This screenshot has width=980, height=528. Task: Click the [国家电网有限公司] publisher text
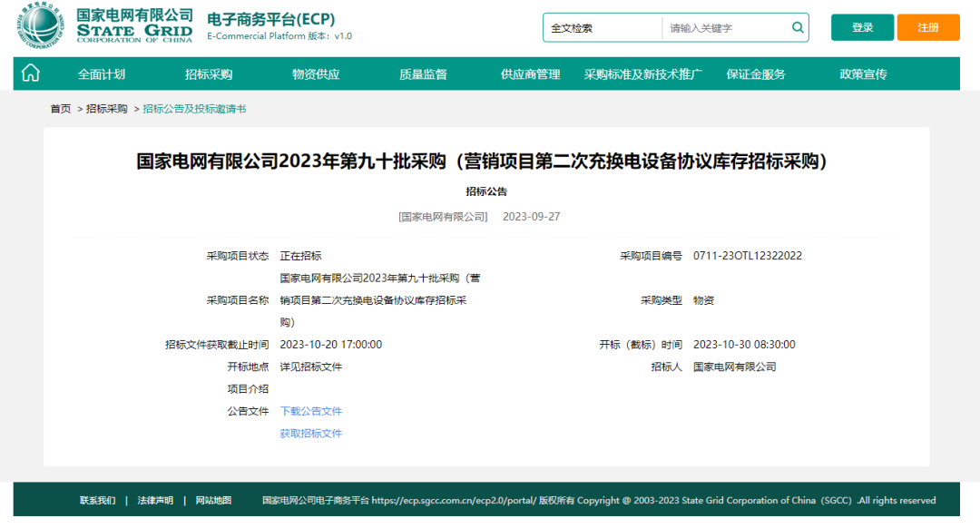pyautogui.click(x=443, y=217)
